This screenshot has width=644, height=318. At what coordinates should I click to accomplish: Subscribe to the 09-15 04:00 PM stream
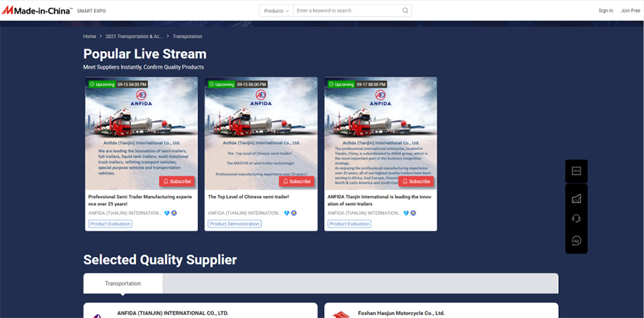click(x=177, y=181)
